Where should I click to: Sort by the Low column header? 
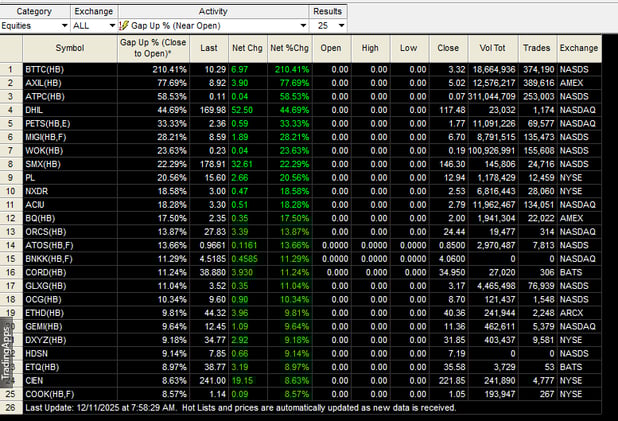pyautogui.click(x=409, y=48)
